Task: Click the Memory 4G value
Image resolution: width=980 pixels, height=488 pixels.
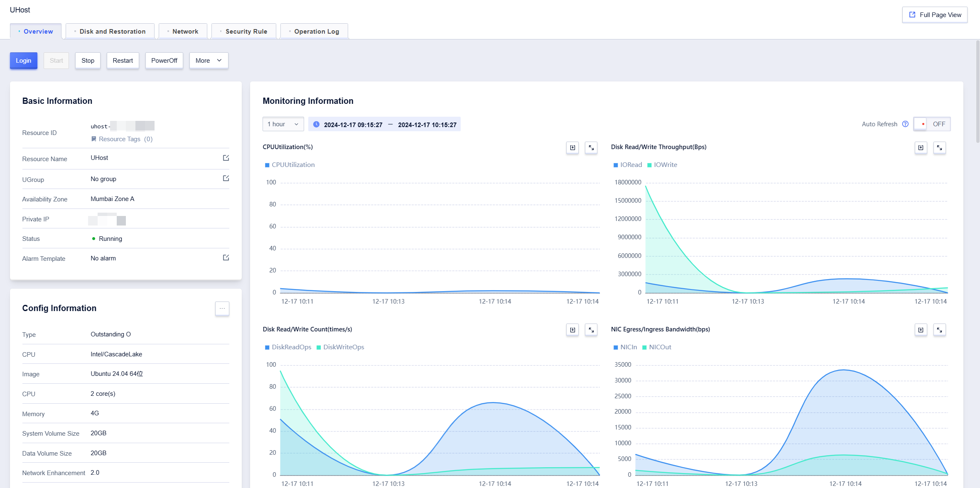Action: click(95, 413)
